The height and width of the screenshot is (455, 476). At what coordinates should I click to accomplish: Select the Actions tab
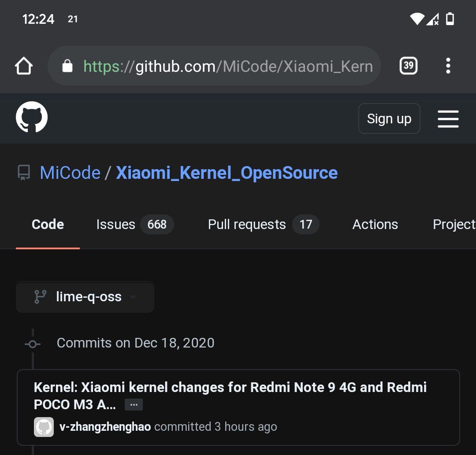(x=375, y=225)
